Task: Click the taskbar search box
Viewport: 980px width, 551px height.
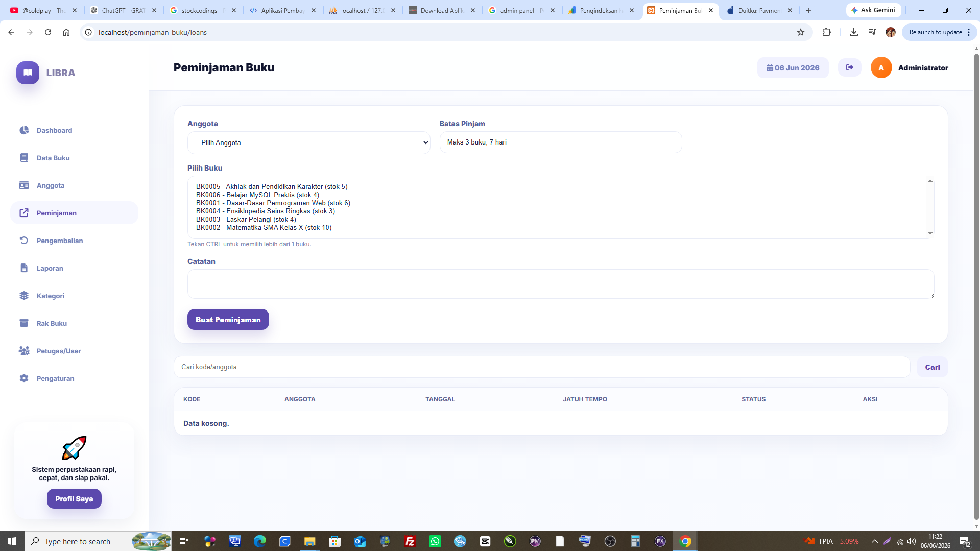Action: [x=98, y=541]
